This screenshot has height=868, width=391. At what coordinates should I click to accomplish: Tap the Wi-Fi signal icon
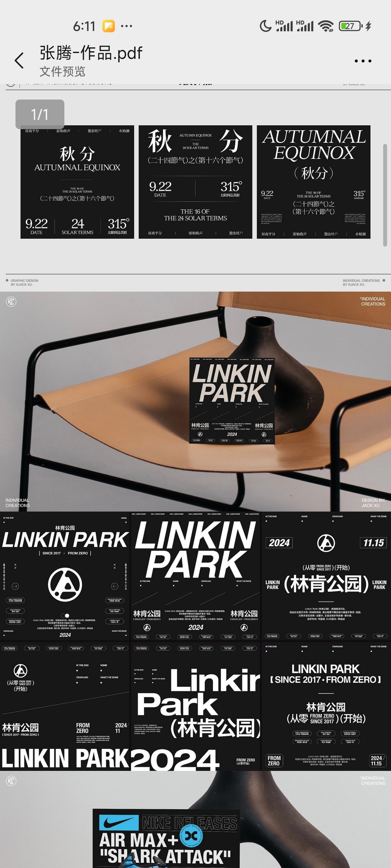326,26
